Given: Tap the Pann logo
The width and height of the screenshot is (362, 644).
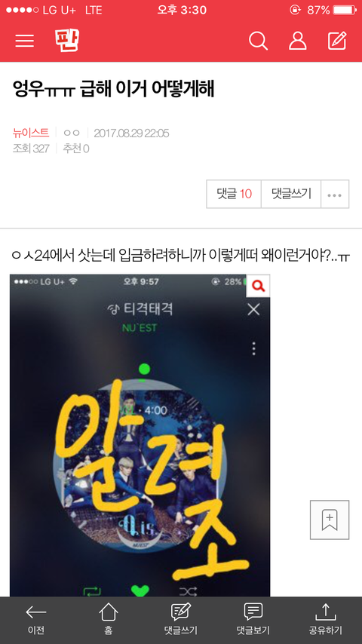Looking at the screenshot, I should click(66, 40).
